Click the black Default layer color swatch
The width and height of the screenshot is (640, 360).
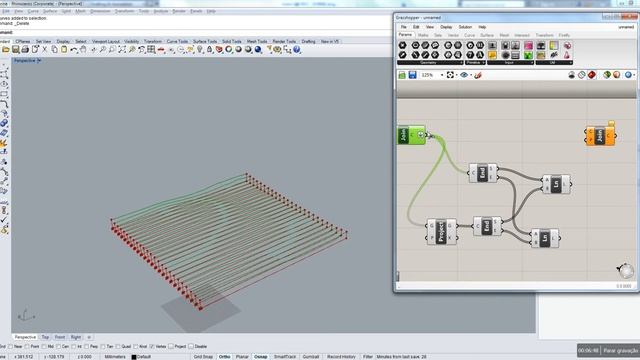click(133, 357)
